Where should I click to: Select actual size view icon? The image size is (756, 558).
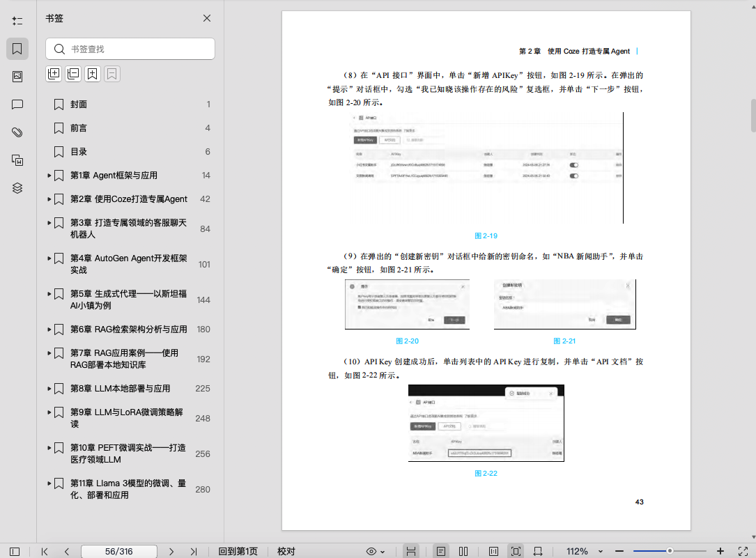493,551
